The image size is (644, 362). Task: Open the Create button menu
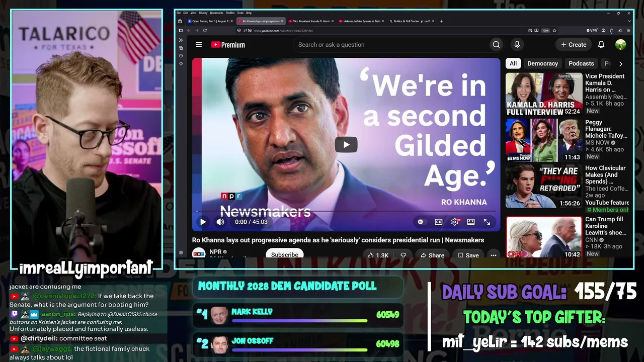click(574, 45)
